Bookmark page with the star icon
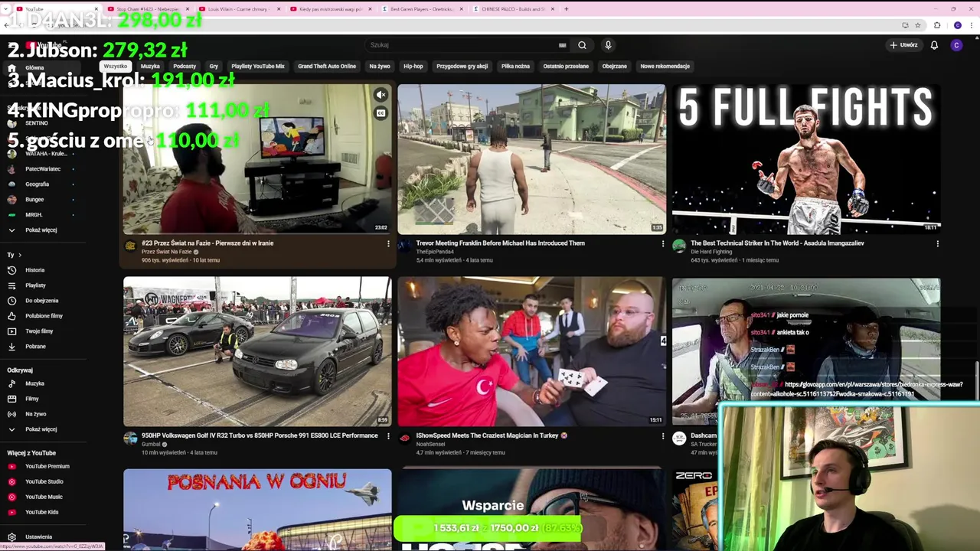 917,25
